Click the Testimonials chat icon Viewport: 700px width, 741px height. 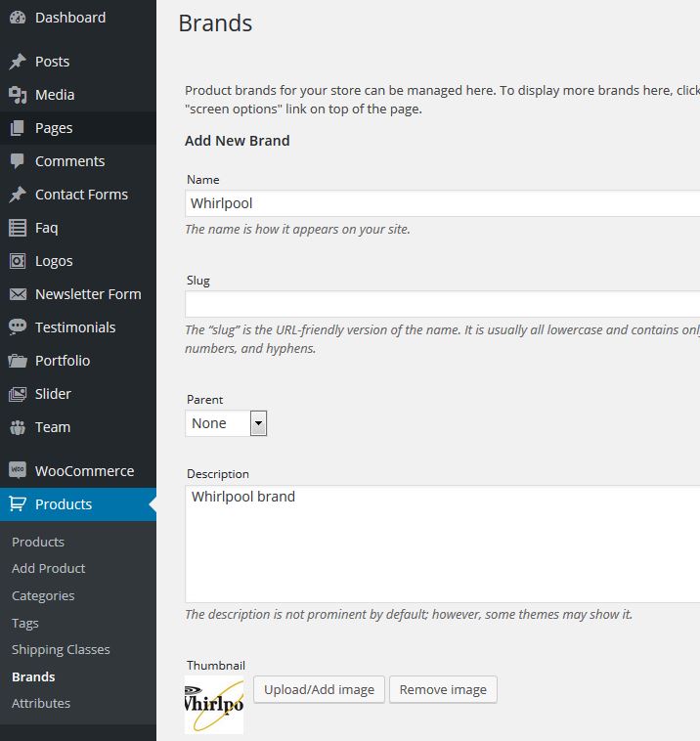(x=18, y=327)
